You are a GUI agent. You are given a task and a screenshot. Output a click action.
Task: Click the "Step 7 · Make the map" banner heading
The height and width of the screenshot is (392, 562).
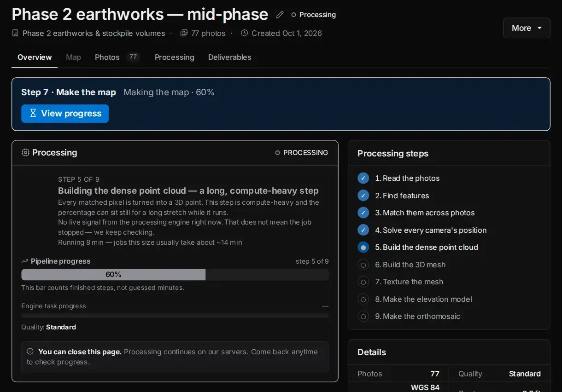pos(69,92)
